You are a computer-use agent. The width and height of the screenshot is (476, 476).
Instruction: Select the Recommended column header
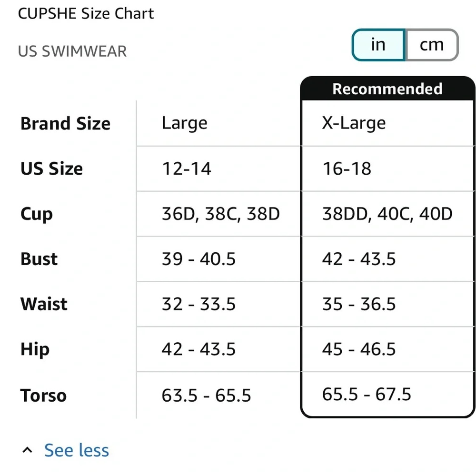387,89
